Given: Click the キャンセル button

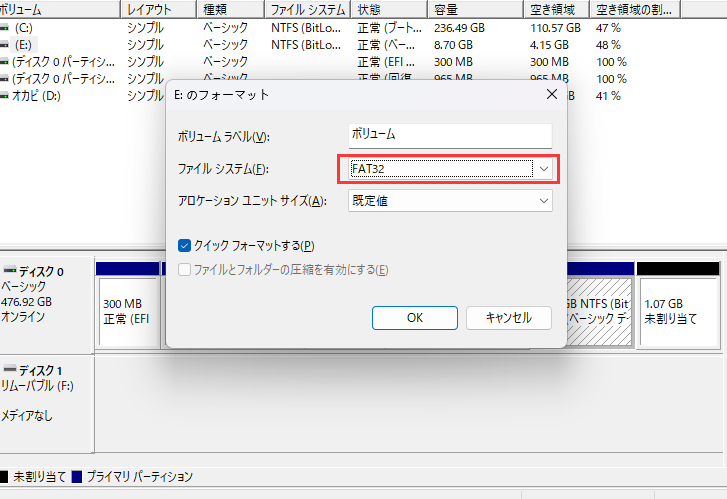Looking at the screenshot, I should coord(509,318).
